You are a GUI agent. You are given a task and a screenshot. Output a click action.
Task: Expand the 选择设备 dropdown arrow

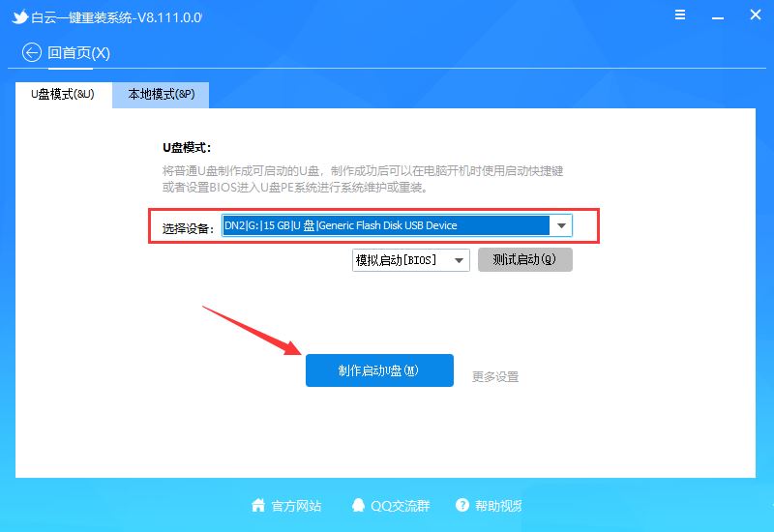coord(561,225)
